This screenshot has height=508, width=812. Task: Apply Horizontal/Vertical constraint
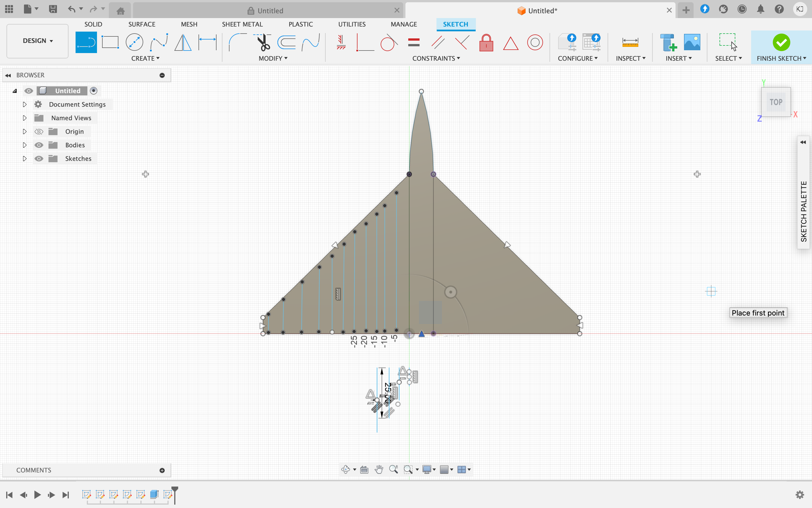click(x=341, y=42)
